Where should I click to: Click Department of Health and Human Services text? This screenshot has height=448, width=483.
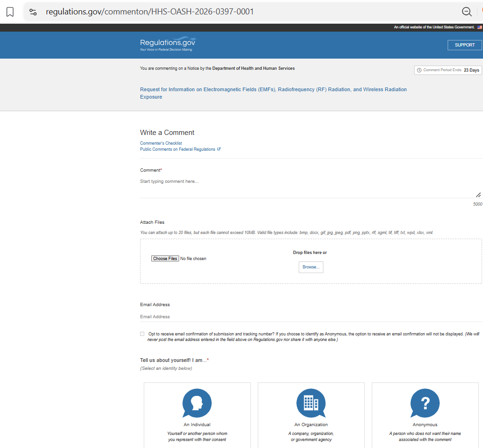[x=254, y=68]
